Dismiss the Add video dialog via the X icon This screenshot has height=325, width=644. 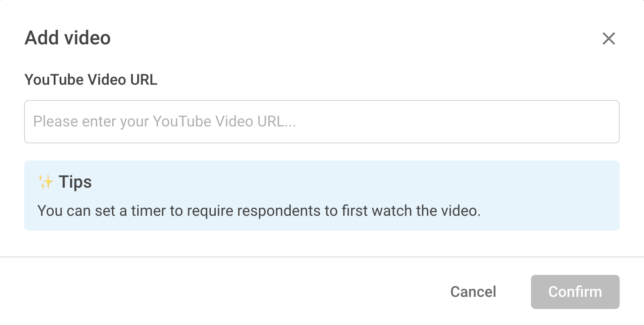(609, 39)
